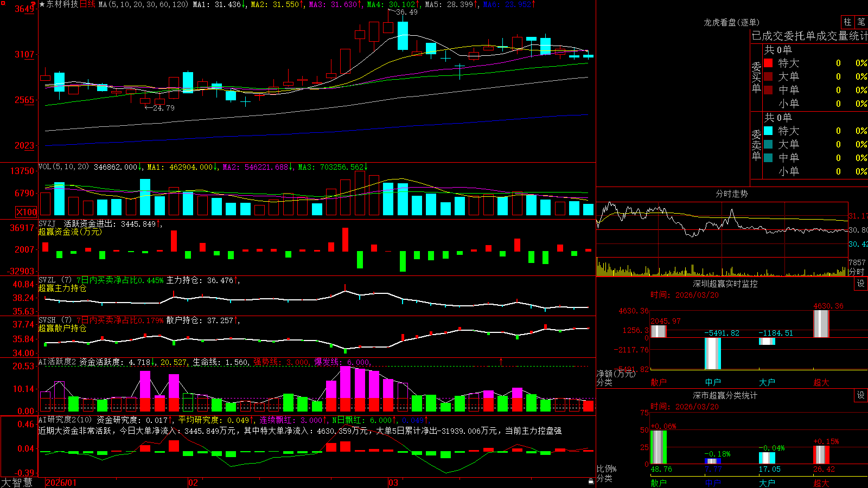This screenshot has width=868, height=488.
Task: Click the small red square icon at top-left corner
Action: pos(2,2)
